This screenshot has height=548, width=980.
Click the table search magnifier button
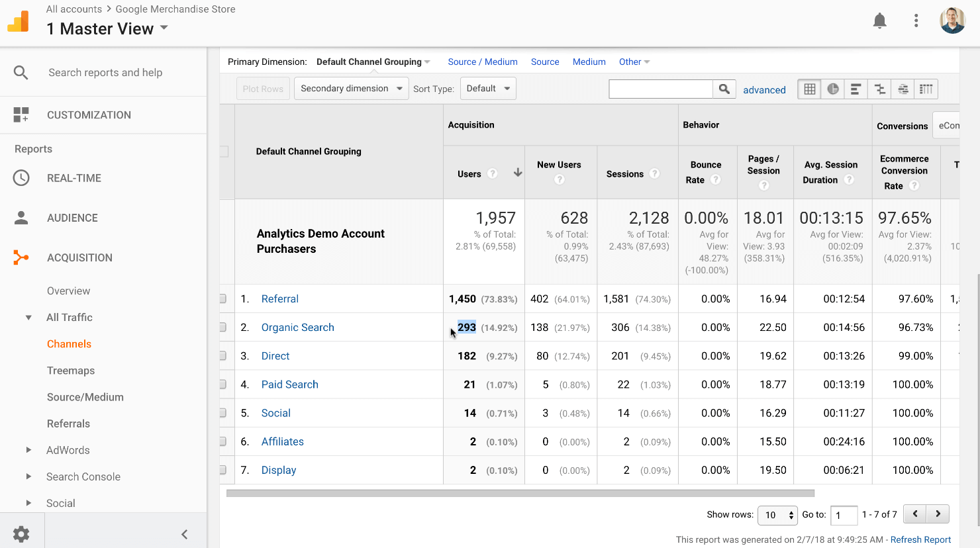click(x=724, y=89)
